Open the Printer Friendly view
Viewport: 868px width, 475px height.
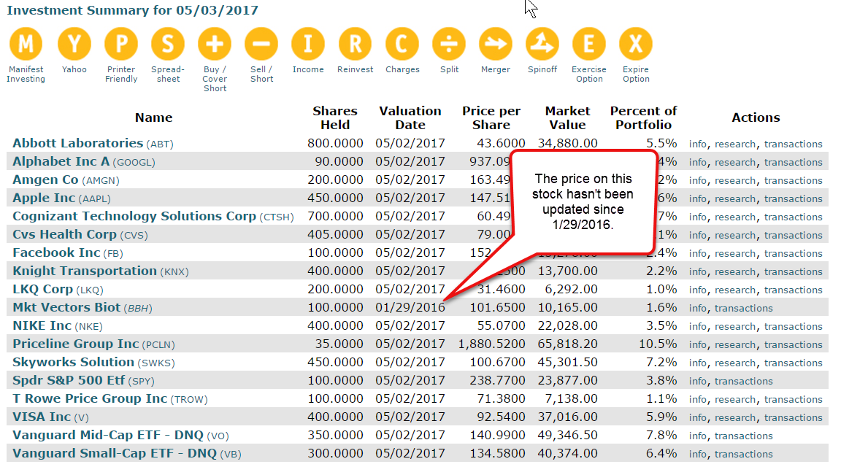[x=121, y=44]
